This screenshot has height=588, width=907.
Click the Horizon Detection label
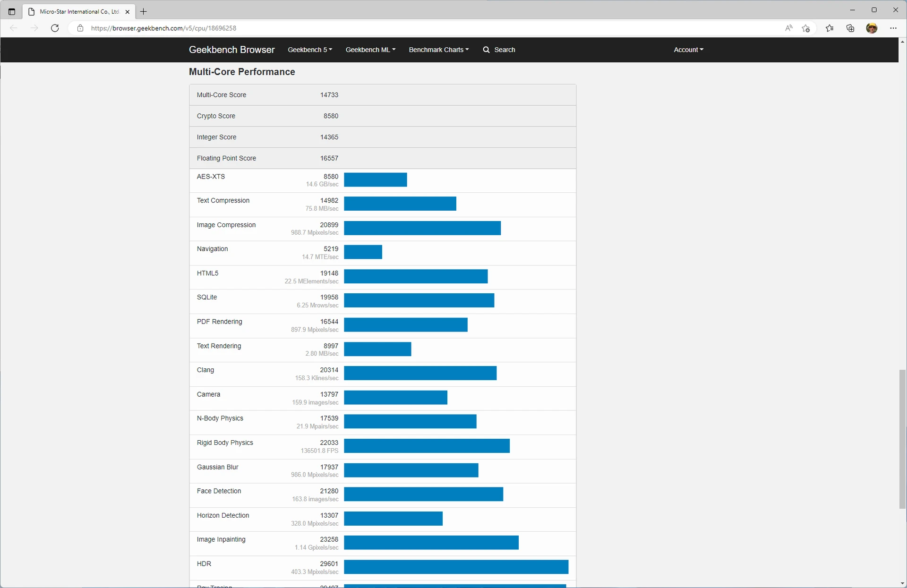222,516
